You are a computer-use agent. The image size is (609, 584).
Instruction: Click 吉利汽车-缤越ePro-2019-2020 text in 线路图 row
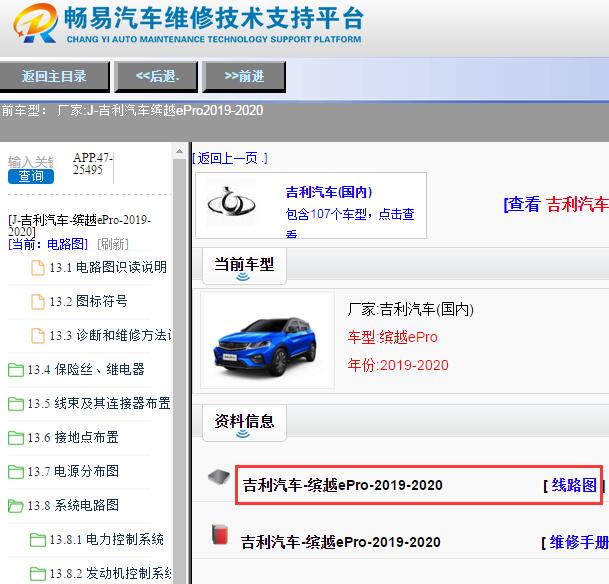(x=343, y=485)
